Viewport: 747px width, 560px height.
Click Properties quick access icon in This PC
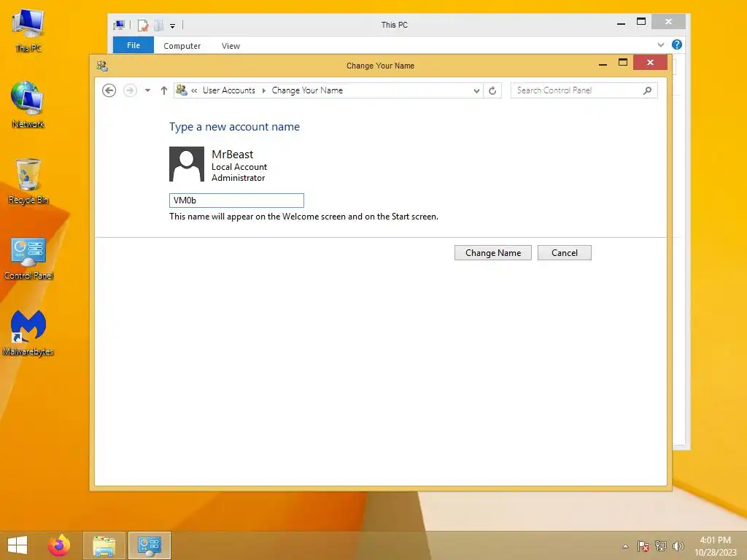(x=143, y=26)
